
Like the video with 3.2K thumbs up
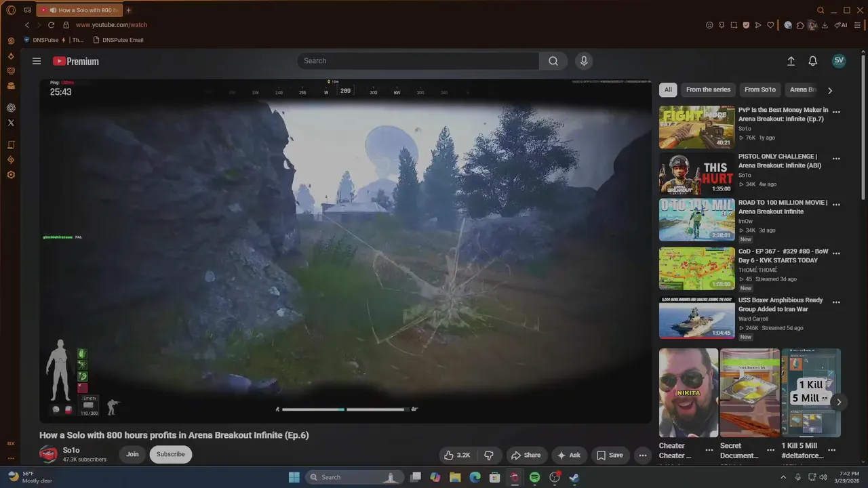[x=457, y=455]
